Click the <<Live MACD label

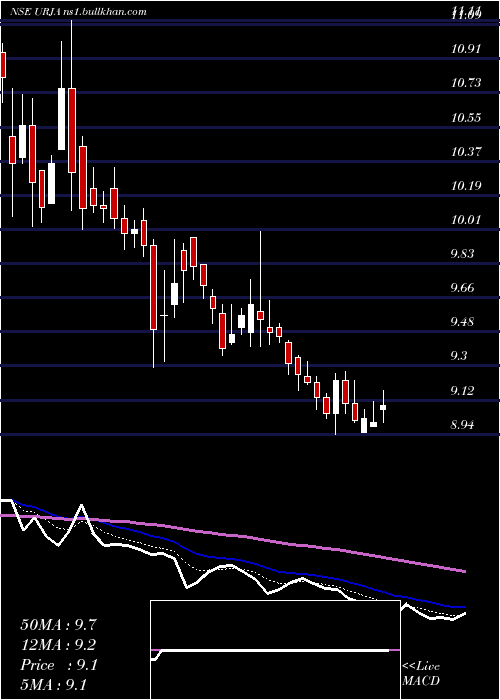(421, 674)
